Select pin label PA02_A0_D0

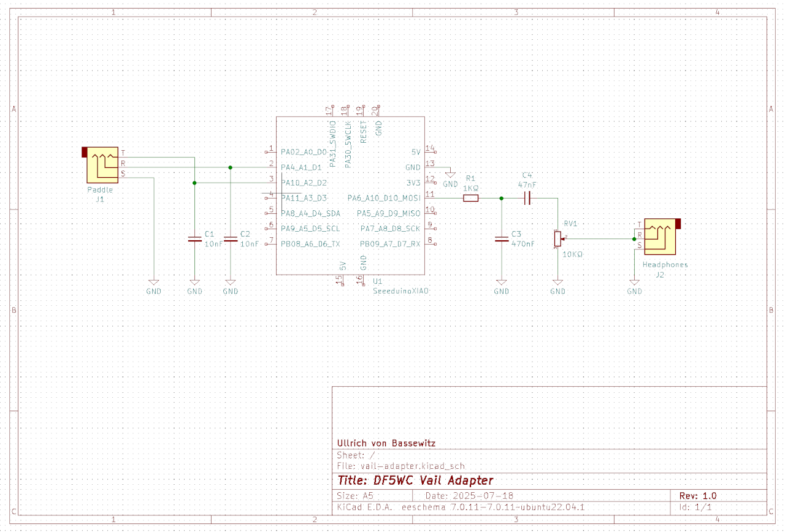click(304, 151)
